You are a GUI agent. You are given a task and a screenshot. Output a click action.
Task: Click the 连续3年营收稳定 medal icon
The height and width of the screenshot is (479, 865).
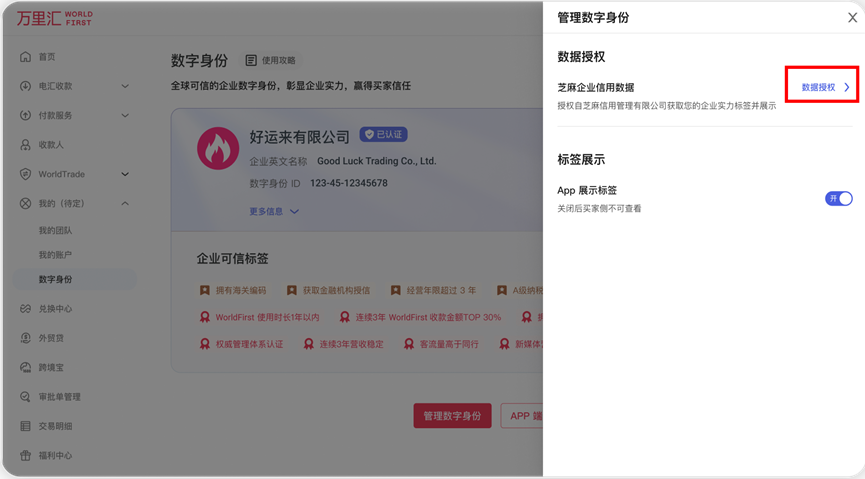tap(309, 344)
